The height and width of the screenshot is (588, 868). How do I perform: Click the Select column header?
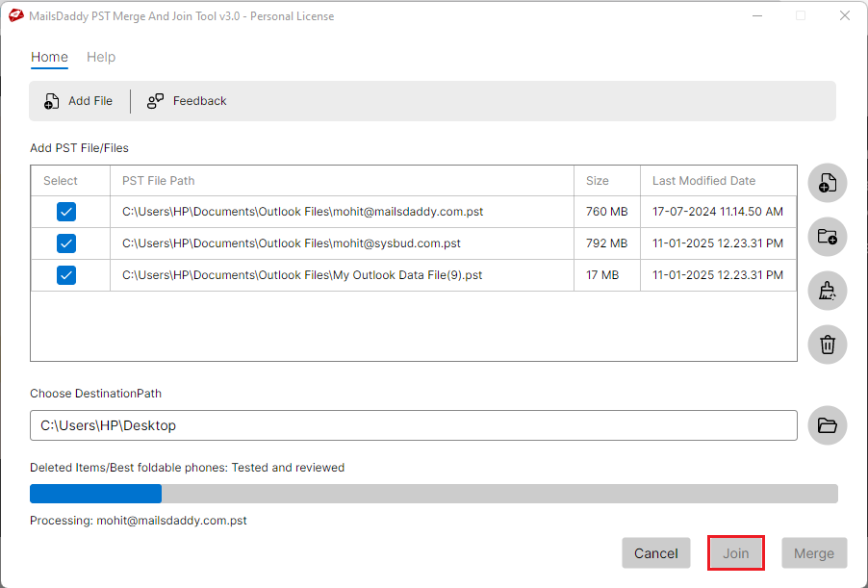tap(70, 181)
